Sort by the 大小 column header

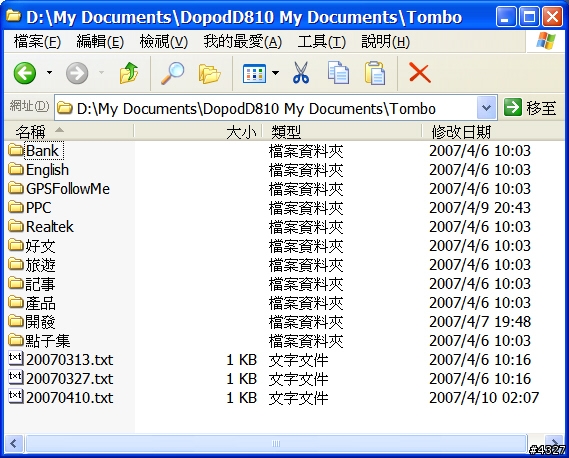(198, 132)
